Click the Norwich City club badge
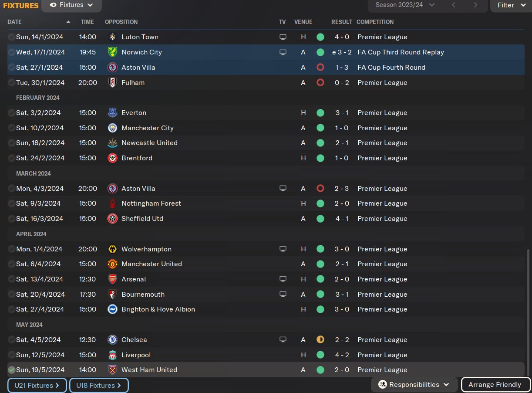Image resolution: width=532 pixels, height=393 pixels. [112, 52]
